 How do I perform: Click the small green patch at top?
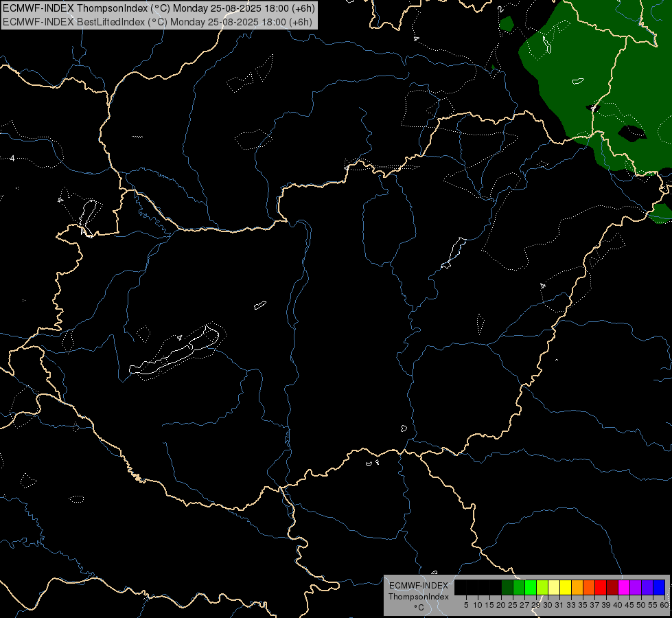[507, 23]
